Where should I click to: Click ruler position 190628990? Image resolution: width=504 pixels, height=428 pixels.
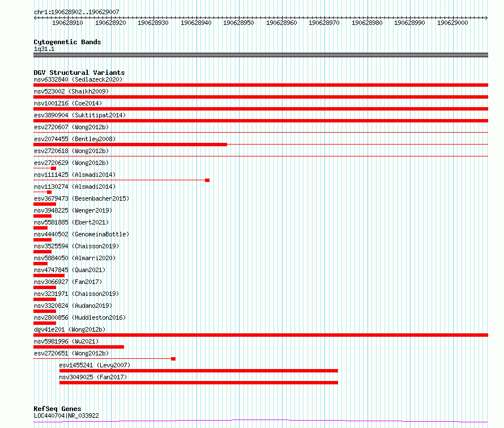[409, 23]
